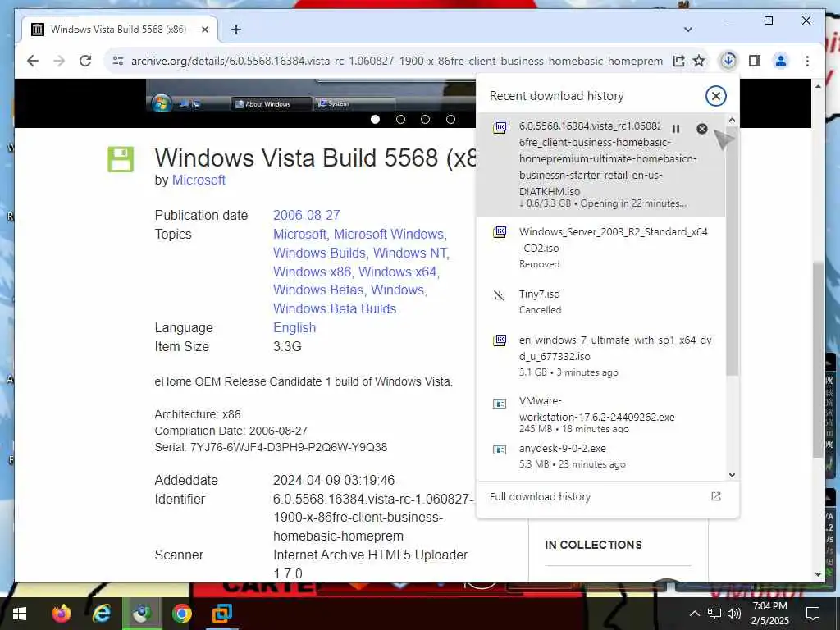This screenshot has height=630, width=840.
Task: Open the 2006-08-27 publication date link
Action: pyautogui.click(x=307, y=216)
